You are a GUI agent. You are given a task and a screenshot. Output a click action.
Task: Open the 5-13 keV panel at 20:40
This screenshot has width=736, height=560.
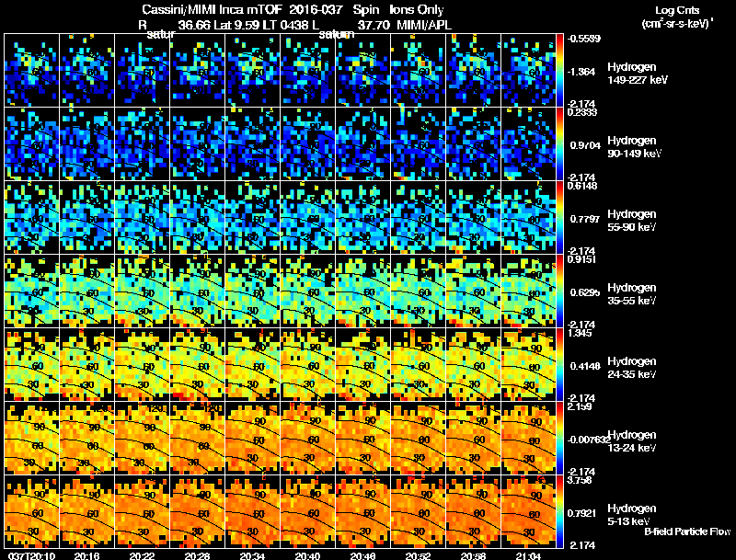click(x=308, y=512)
